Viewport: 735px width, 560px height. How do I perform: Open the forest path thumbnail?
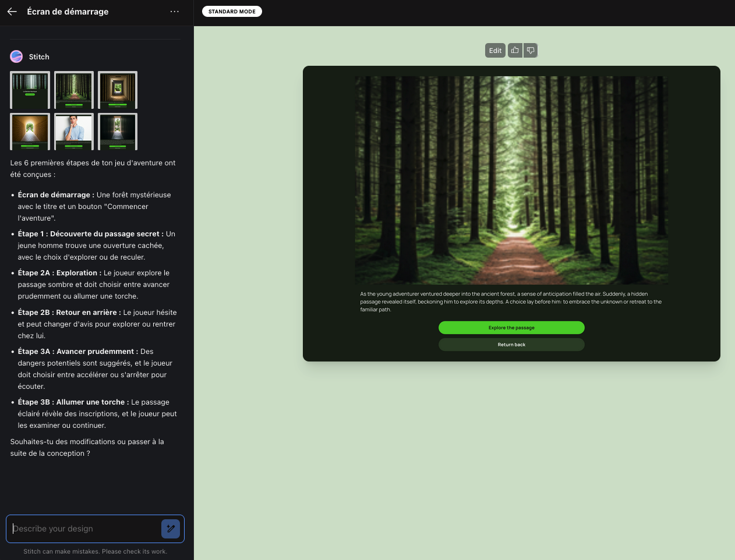[x=74, y=90]
